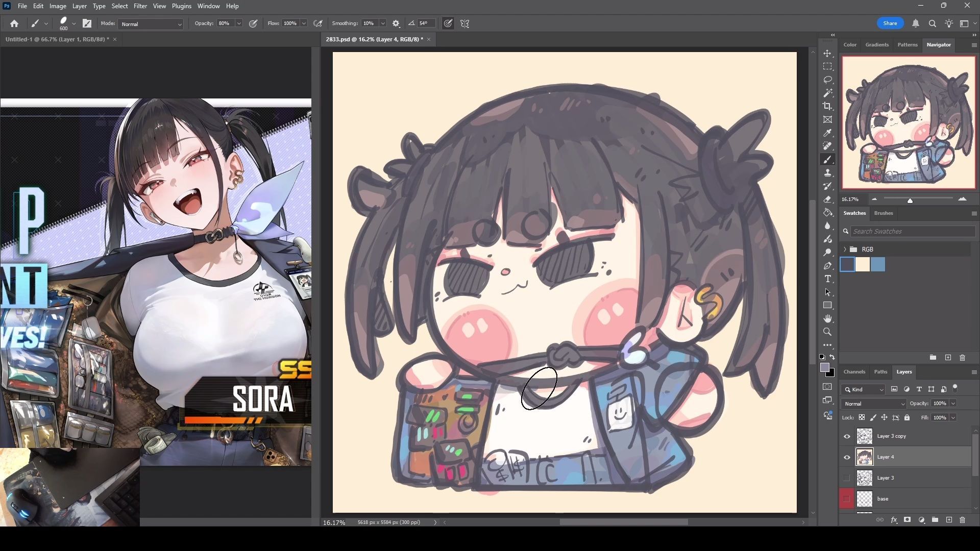
Task: Show the base layer visibility
Action: pyautogui.click(x=847, y=499)
